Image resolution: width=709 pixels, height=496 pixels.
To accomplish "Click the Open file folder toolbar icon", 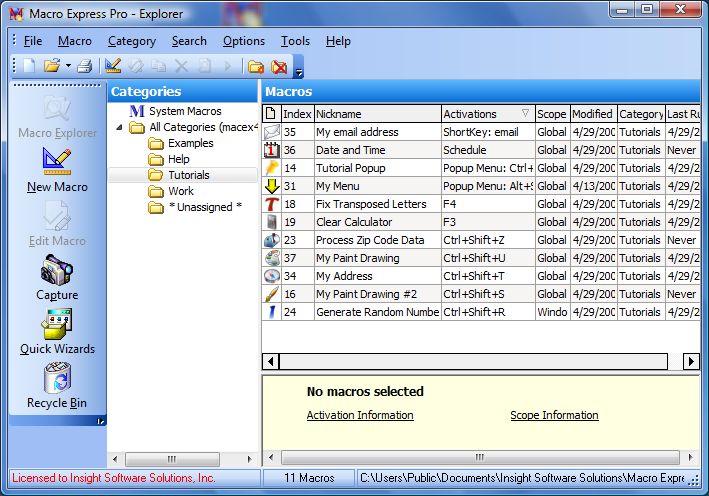I will [x=52, y=66].
